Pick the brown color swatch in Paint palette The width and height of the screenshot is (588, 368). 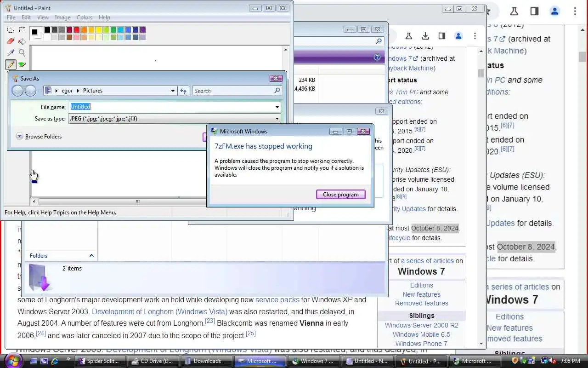pos(69,37)
